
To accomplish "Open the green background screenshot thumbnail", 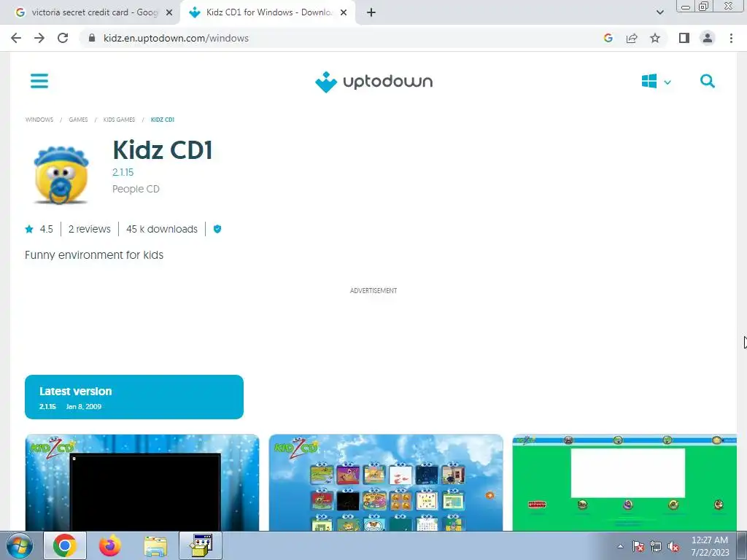I will (624, 483).
